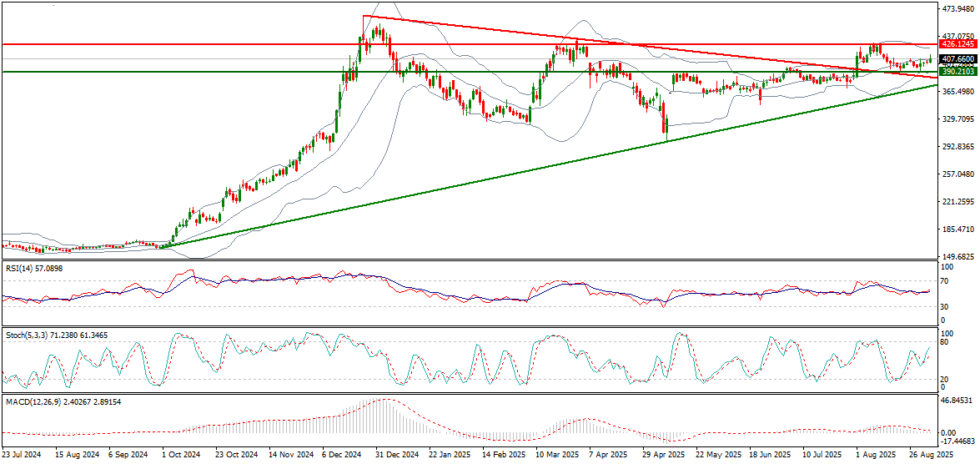Click the Stochastic 20 level axis label
980x464 pixels.
pyautogui.click(x=945, y=379)
